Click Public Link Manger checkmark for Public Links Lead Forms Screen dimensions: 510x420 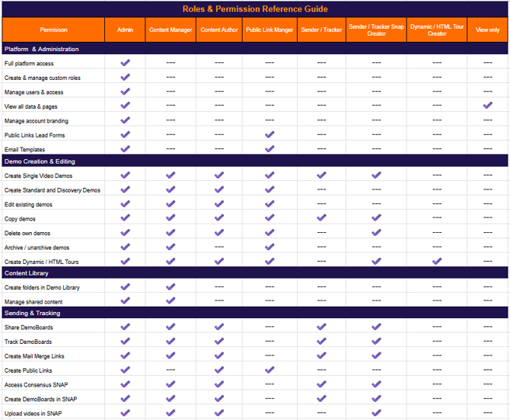(269, 135)
